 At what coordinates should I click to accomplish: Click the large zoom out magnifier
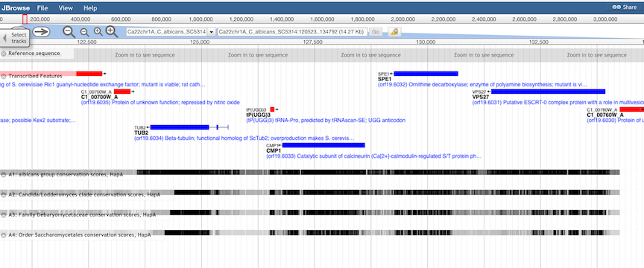pyautogui.click(x=69, y=31)
